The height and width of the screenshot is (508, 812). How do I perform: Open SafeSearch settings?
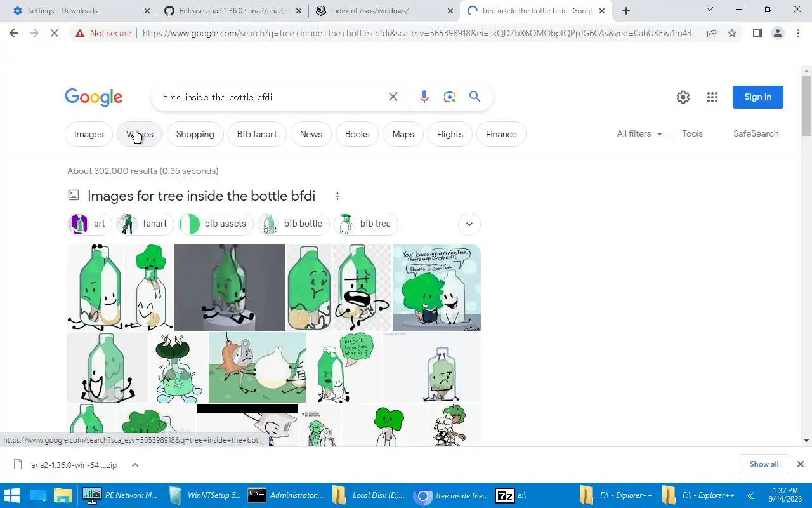(x=756, y=133)
